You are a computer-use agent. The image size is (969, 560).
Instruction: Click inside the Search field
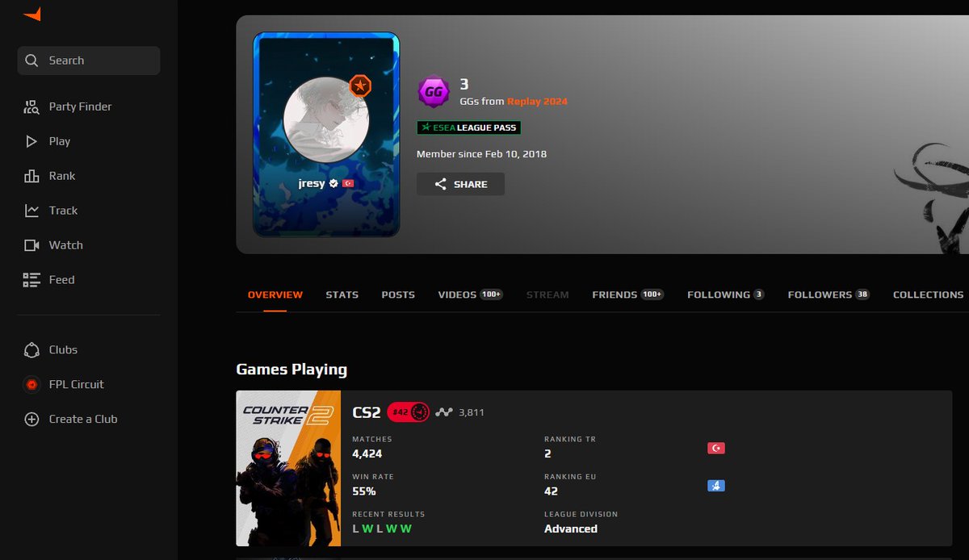click(x=89, y=61)
